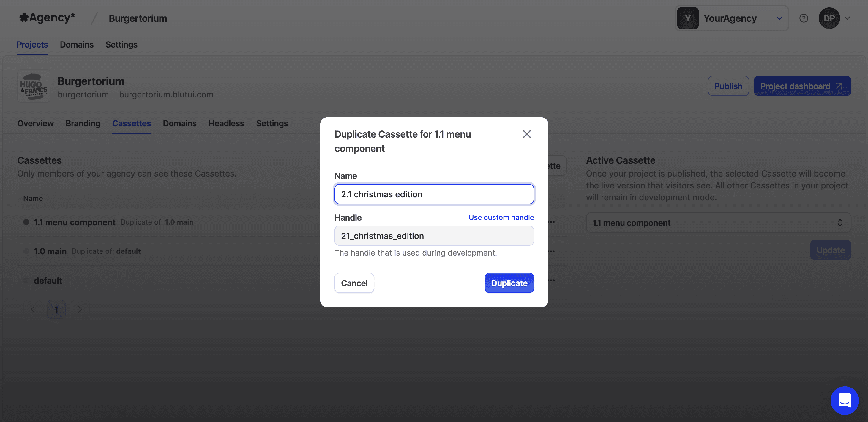Image resolution: width=868 pixels, height=422 pixels.
Task: Click the Cancel button
Action: [354, 283]
